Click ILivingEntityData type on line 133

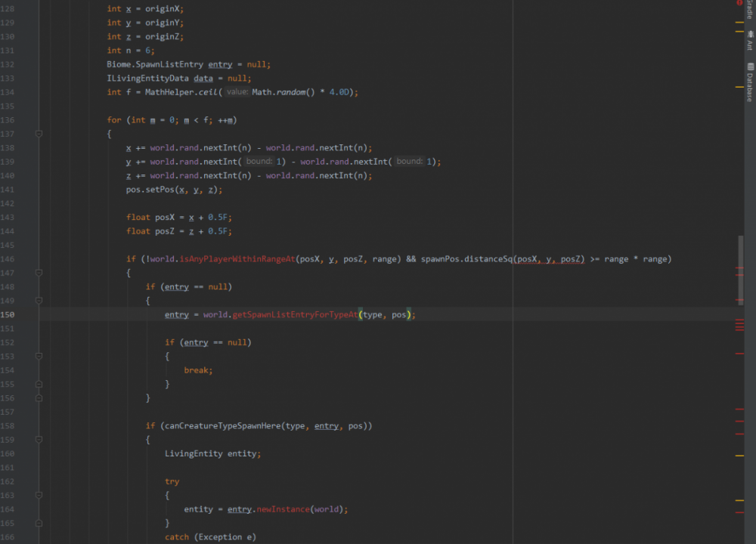147,78
